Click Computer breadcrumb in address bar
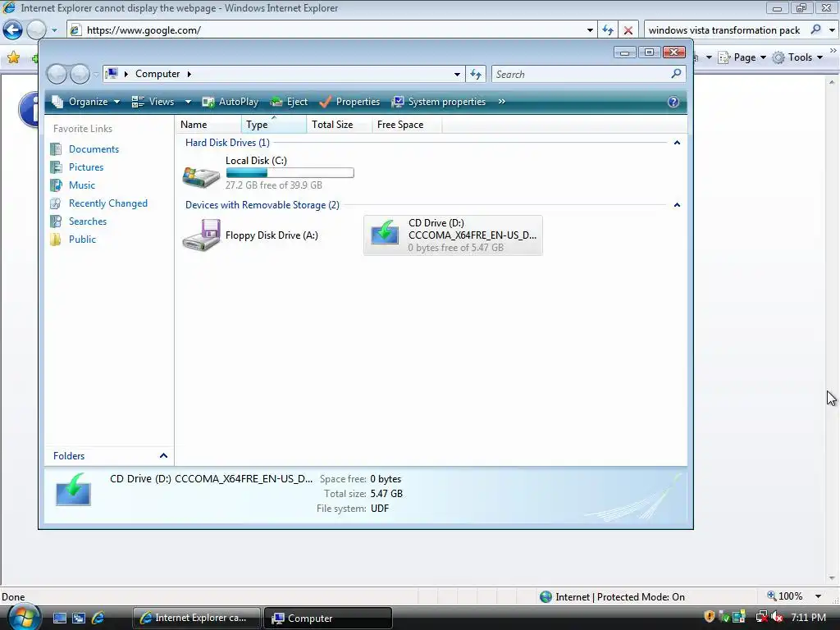Screen dimensions: 840x630 (157, 74)
